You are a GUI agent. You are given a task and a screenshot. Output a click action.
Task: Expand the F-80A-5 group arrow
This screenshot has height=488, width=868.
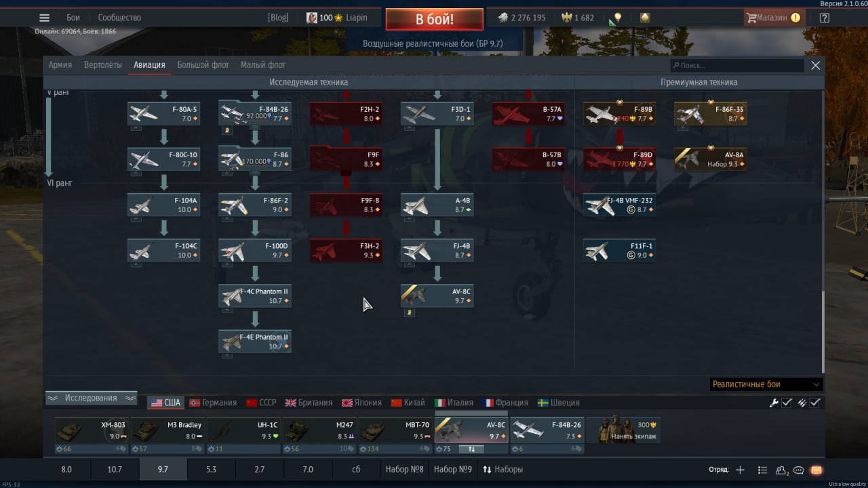click(x=136, y=129)
